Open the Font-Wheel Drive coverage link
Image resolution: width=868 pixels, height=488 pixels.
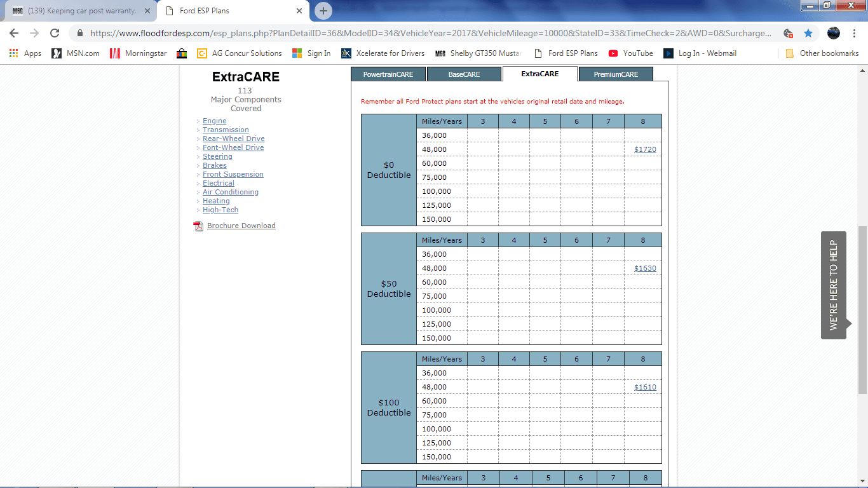(233, 147)
